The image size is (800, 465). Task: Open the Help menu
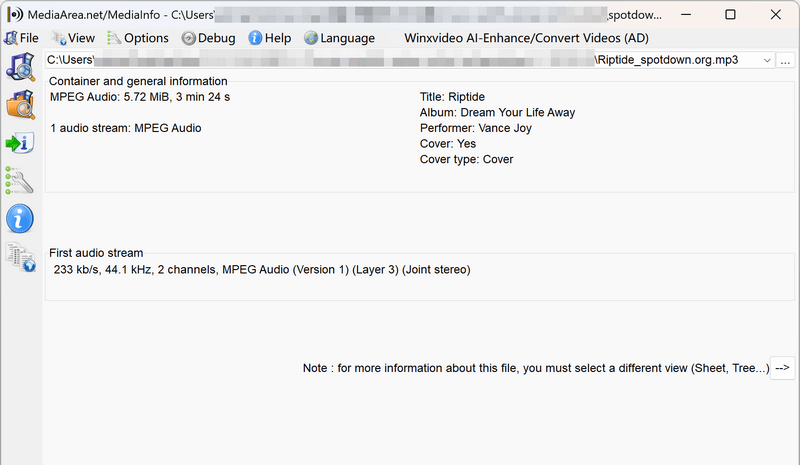pyautogui.click(x=269, y=38)
